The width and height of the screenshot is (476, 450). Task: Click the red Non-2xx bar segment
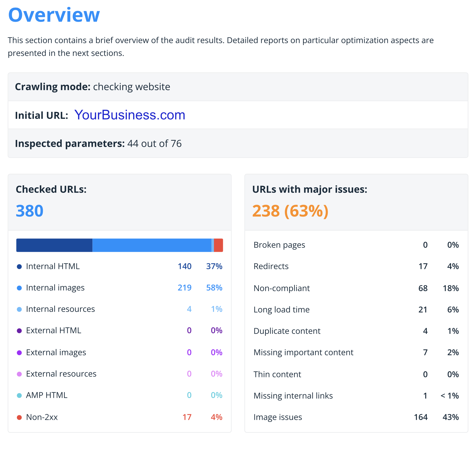tap(218, 245)
